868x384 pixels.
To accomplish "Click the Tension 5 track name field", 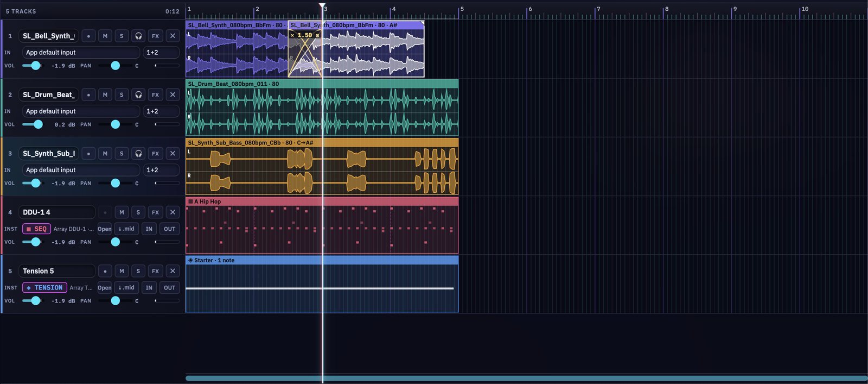I will pyautogui.click(x=57, y=271).
